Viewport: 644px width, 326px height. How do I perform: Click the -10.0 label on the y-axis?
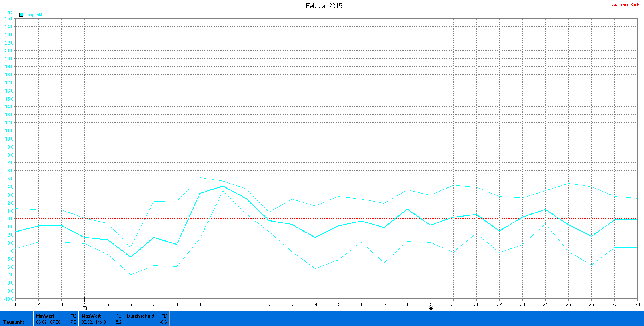pyautogui.click(x=8, y=299)
